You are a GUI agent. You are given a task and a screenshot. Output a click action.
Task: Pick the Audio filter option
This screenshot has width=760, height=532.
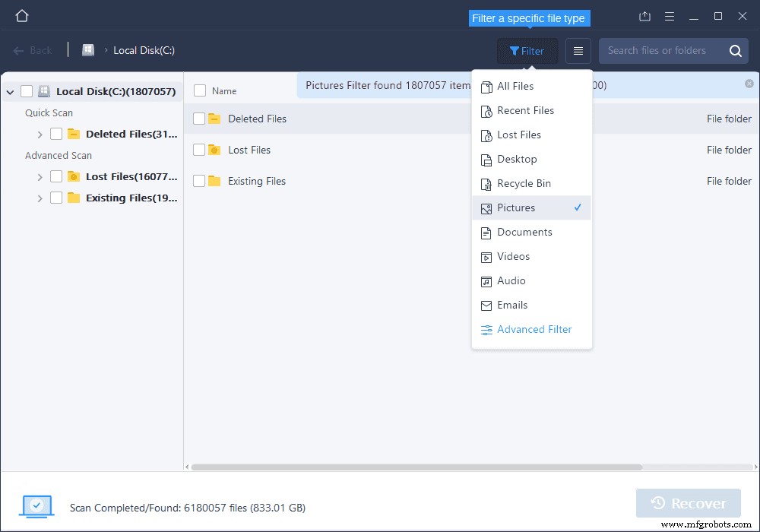(x=511, y=280)
